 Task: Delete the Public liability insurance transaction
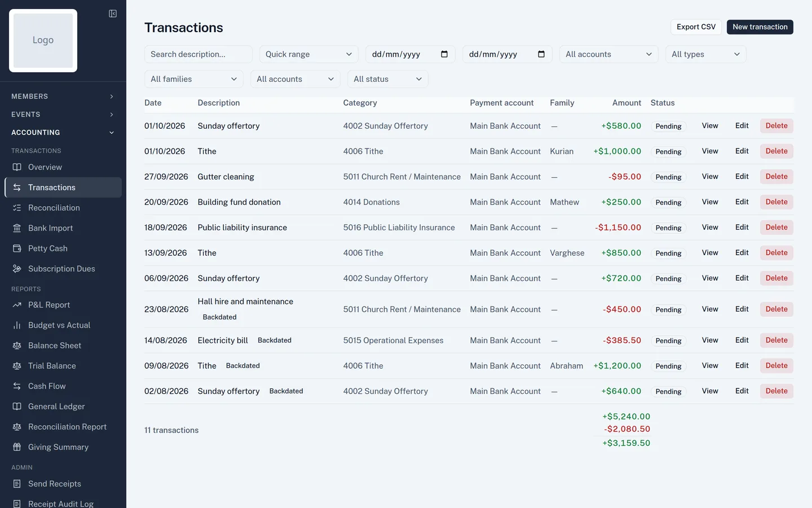(x=776, y=227)
